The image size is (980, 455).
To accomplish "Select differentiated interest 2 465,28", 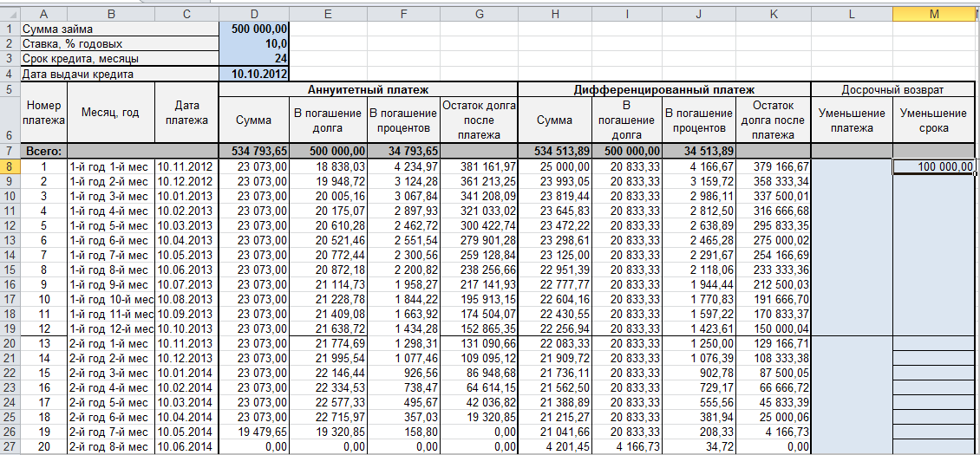I will [x=699, y=241].
